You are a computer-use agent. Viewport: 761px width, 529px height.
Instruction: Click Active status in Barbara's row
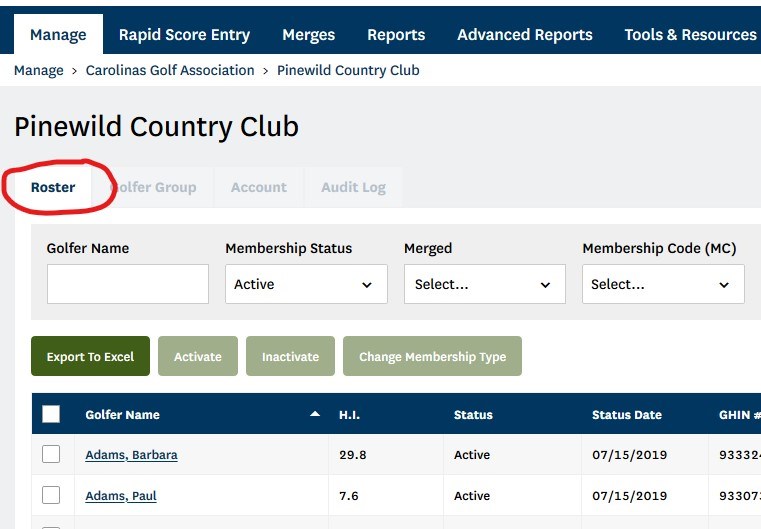tap(472, 455)
